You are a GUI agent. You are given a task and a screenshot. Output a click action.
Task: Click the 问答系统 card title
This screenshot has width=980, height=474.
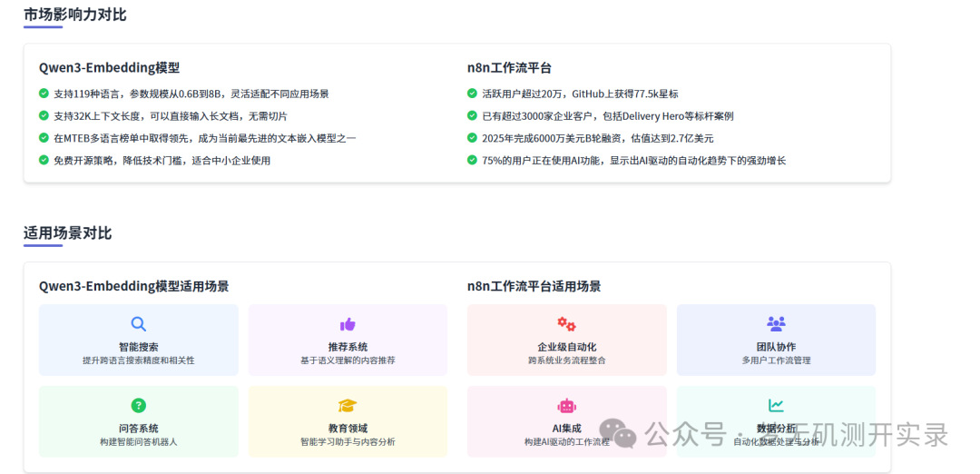(138, 429)
